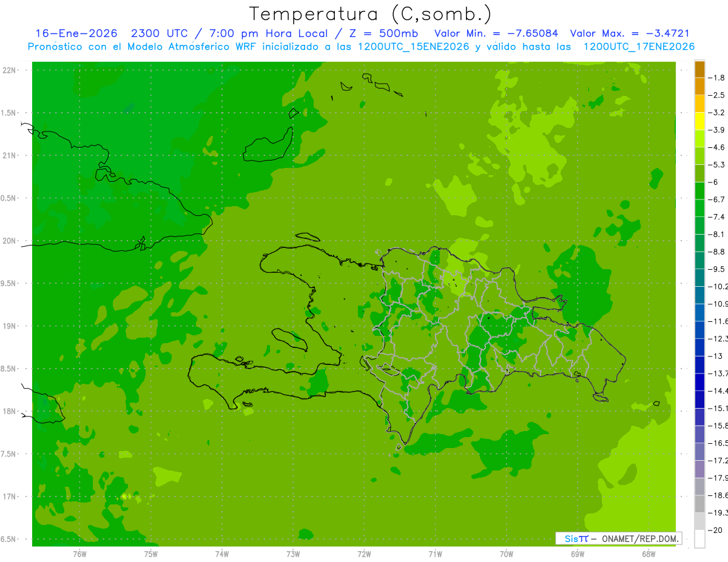Click the dark blue swatch between -13 and -13.7
728x562 pixels.
699,364
